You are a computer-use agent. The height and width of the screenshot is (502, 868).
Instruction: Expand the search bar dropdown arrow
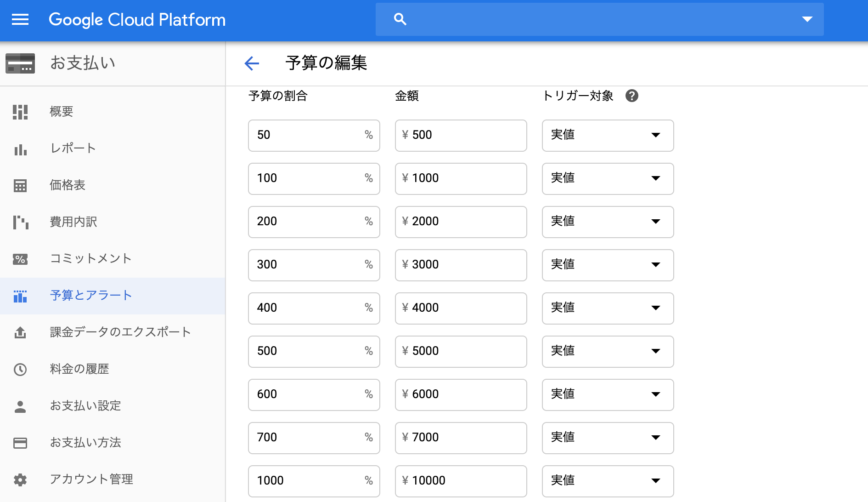point(807,19)
